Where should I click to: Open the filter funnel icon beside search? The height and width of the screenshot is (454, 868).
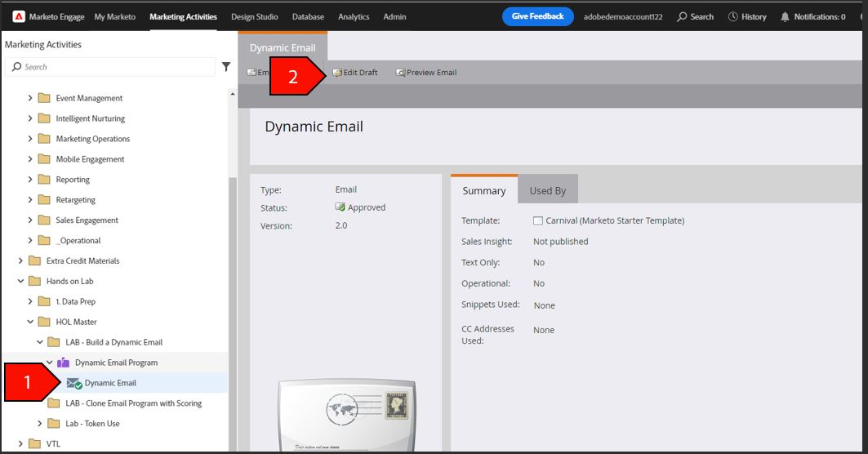(x=226, y=67)
